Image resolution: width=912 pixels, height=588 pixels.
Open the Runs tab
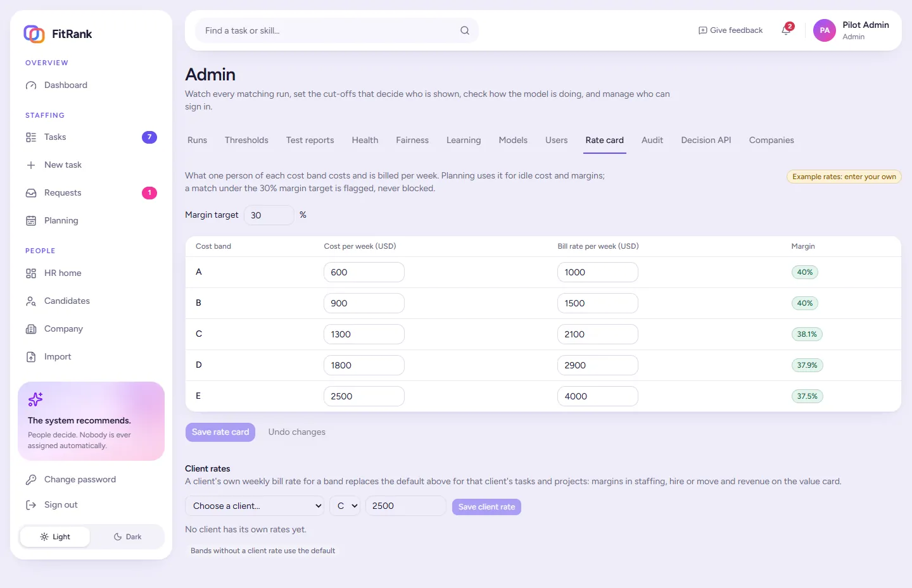(x=198, y=141)
